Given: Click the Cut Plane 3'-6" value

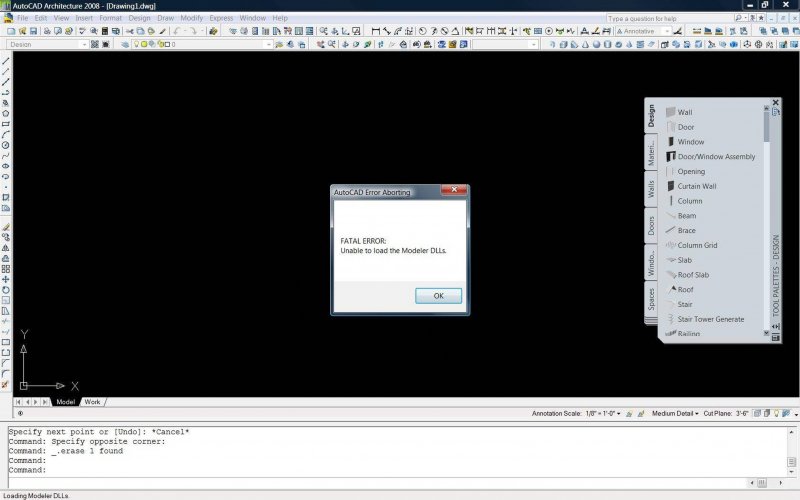Looking at the screenshot, I should [x=742, y=414].
